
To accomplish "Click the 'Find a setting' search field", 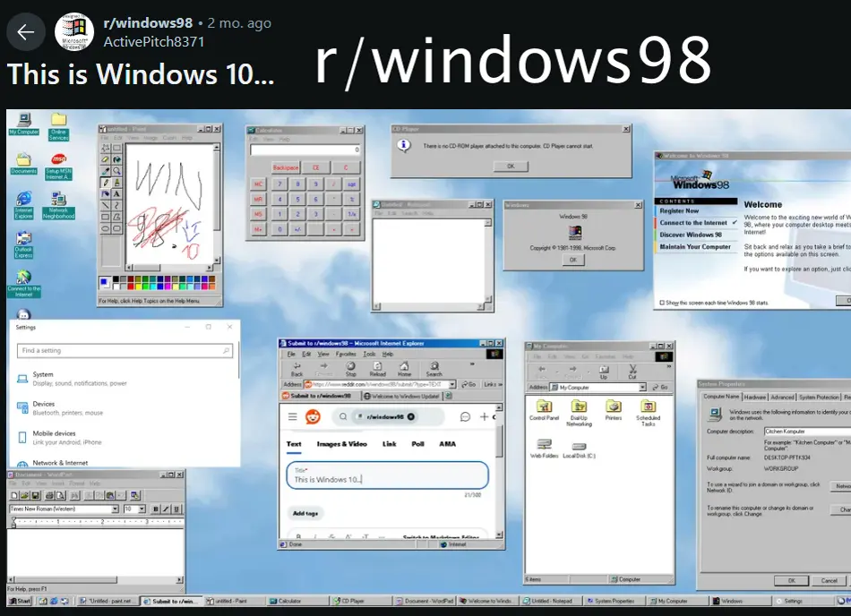I will (x=124, y=351).
